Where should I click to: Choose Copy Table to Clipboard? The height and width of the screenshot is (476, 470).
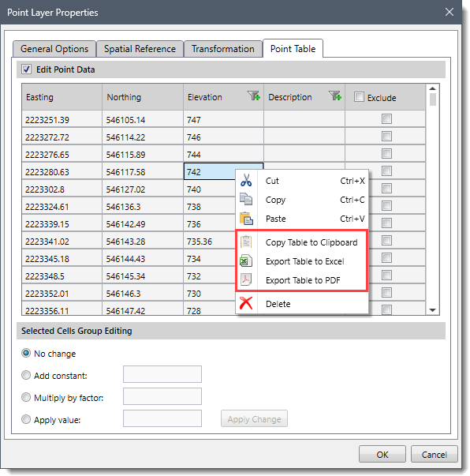point(302,242)
